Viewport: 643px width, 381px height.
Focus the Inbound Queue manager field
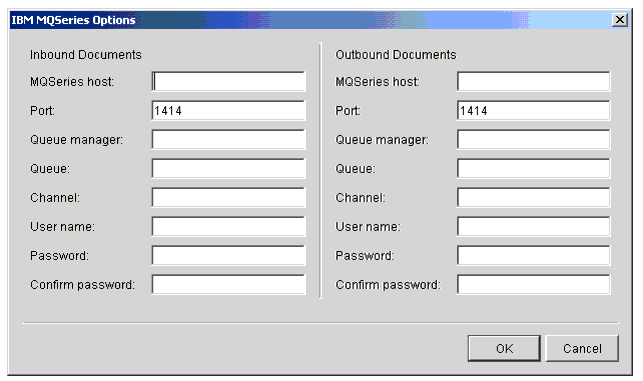coord(228,139)
